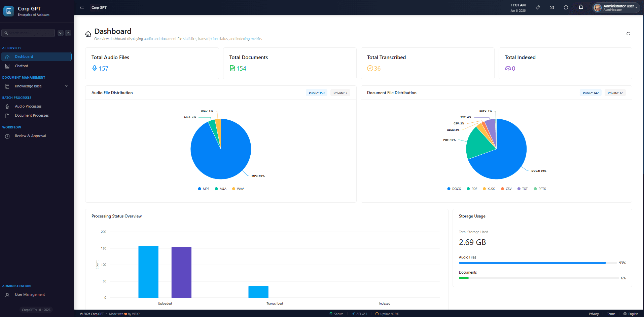Open Review & Approval under Workflow
Screen dimensions: 644x317
click(30, 136)
